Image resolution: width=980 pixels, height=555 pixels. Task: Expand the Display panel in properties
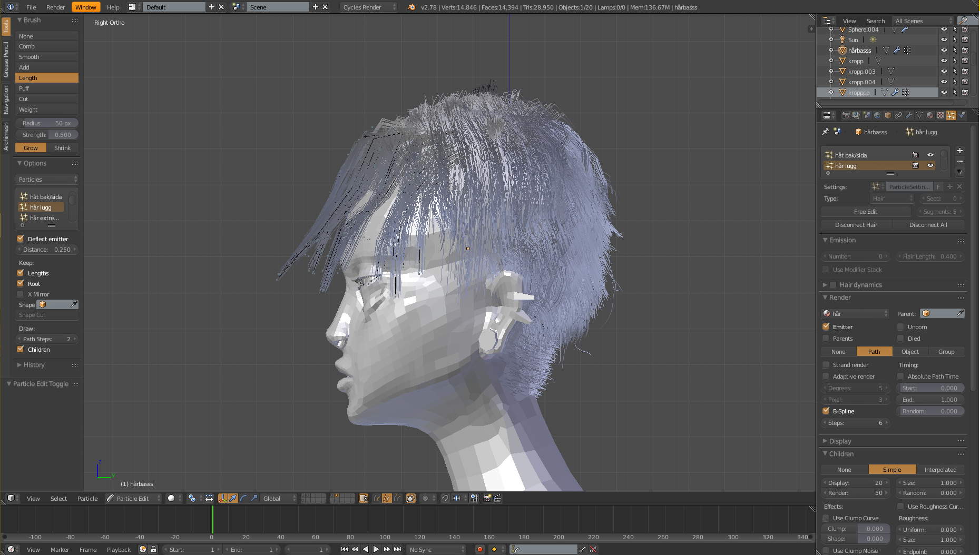click(825, 441)
